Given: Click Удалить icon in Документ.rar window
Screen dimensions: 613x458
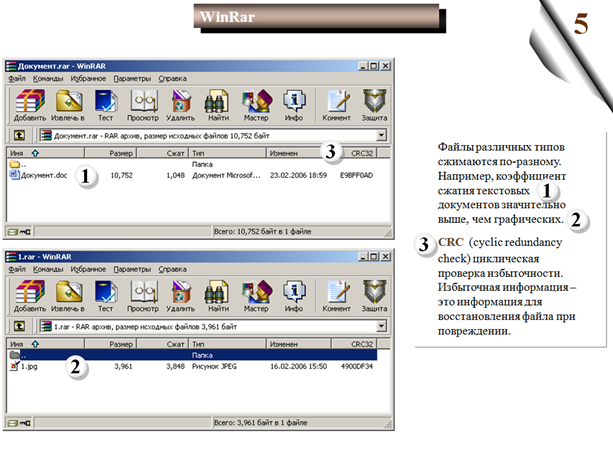Looking at the screenshot, I should pos(180,105).
